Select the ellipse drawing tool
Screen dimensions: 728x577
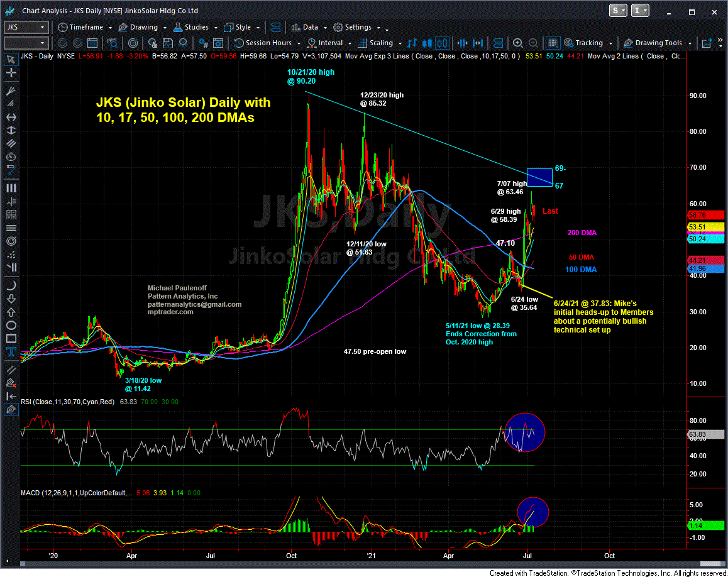[x=11, y=325]
